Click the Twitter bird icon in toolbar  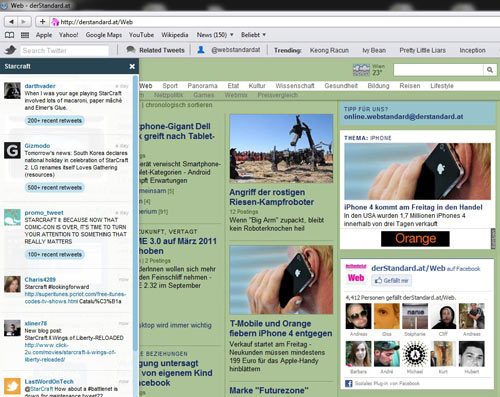(11, 50)
